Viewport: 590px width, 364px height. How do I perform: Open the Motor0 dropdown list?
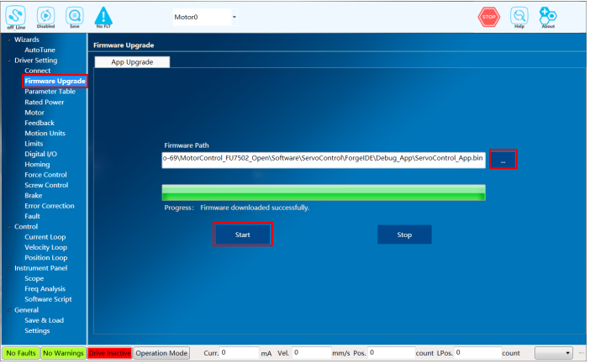[234, 17]
